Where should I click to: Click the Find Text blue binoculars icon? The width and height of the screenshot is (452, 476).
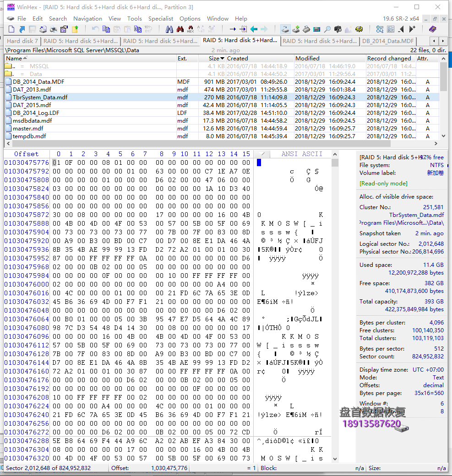169,29
